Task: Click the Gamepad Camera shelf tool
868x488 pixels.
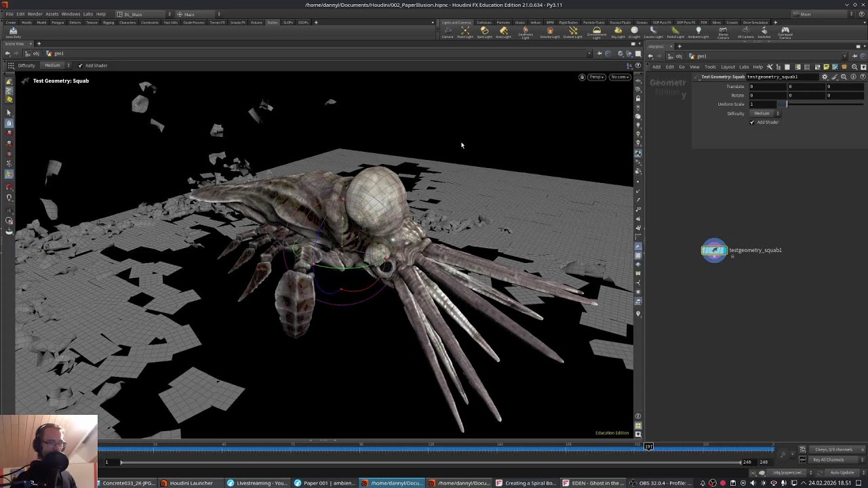Action: coord(785,33)
